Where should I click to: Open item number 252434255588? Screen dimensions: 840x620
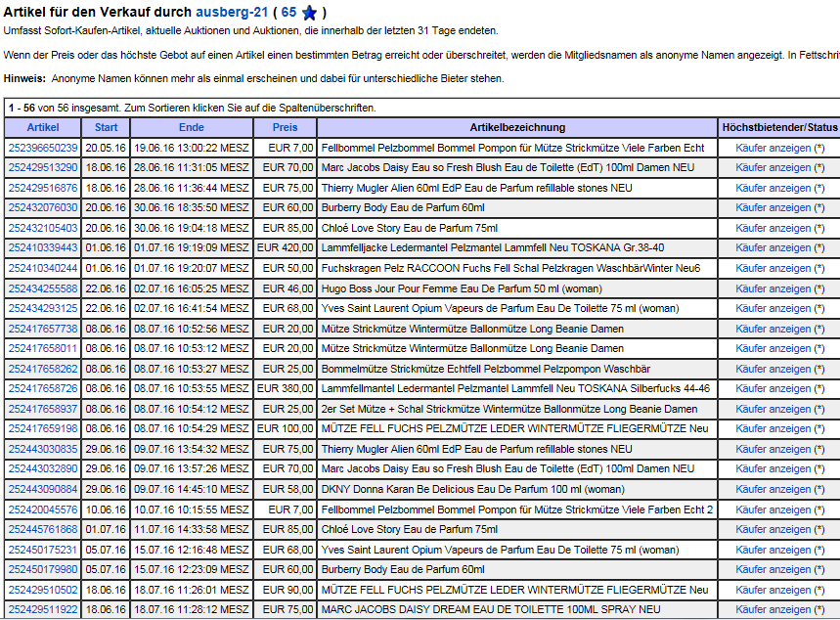coord(43,288)
